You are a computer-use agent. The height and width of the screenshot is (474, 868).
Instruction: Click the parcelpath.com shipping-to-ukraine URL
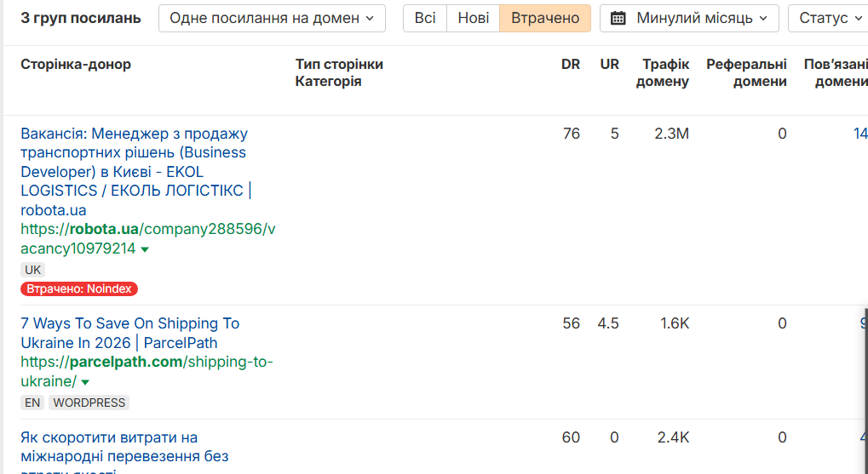147,363
